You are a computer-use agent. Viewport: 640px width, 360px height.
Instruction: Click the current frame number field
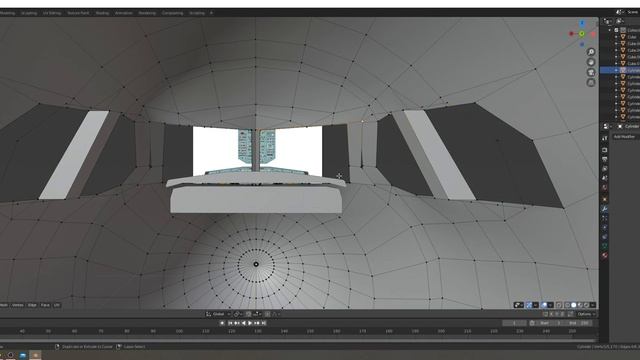tap(514, 323)
